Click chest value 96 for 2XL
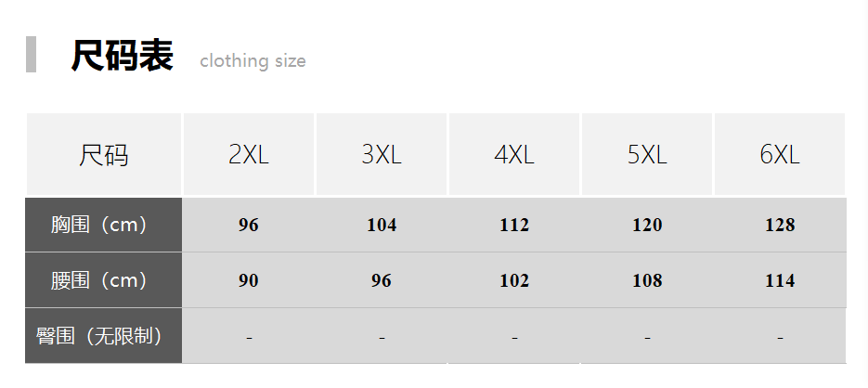This screenshot has height=388, width=868. click(x=249, y=226)
